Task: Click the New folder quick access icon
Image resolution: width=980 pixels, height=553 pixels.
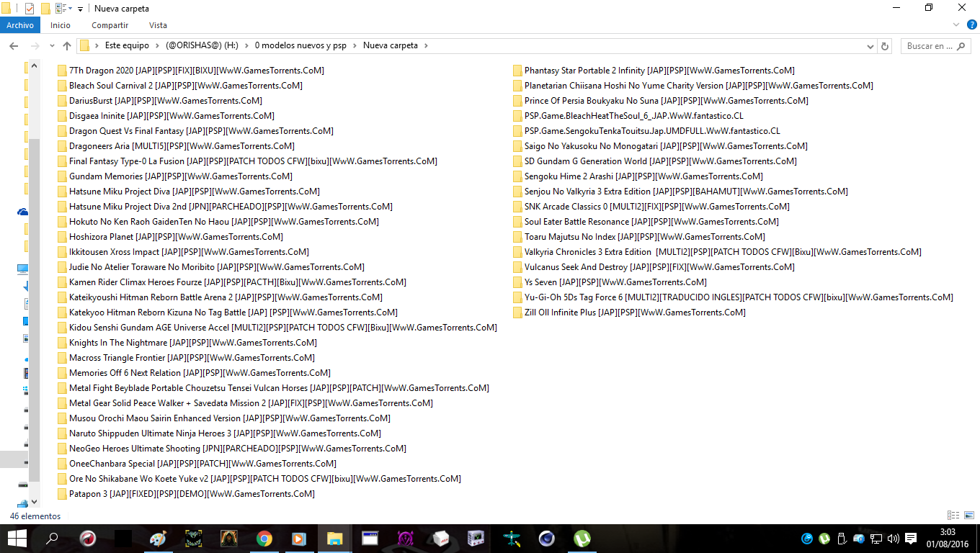Action: (45, 9)
